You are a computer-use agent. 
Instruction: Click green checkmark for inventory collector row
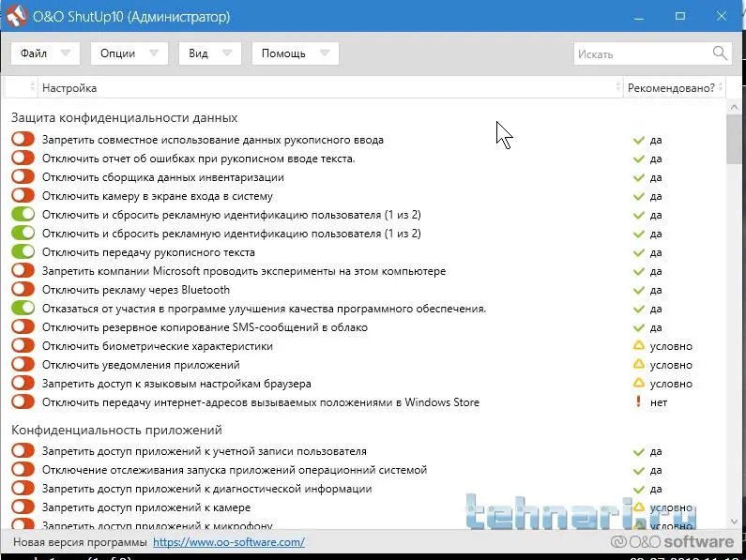coord(638,178)
